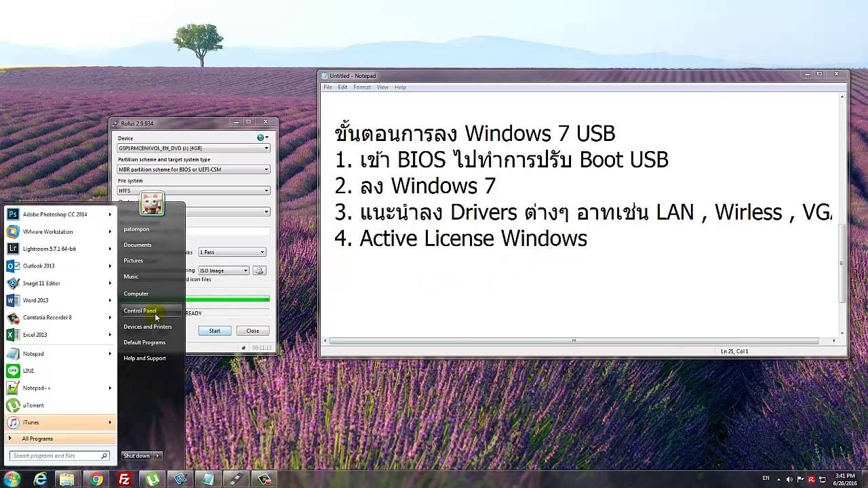
Task: Open Notepad from the Start menu list
Action: 60,354
